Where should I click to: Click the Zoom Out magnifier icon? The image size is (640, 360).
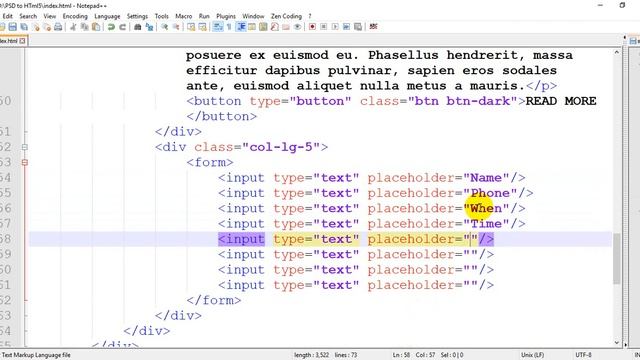click(176, 27)
